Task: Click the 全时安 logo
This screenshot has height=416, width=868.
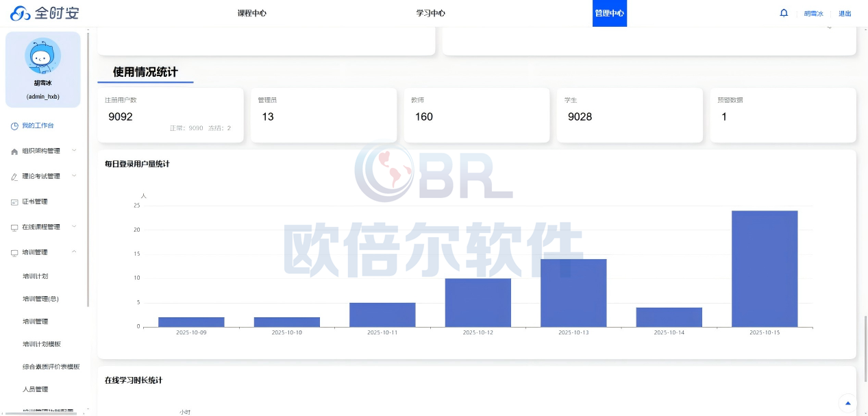Action: coord(45,13)
